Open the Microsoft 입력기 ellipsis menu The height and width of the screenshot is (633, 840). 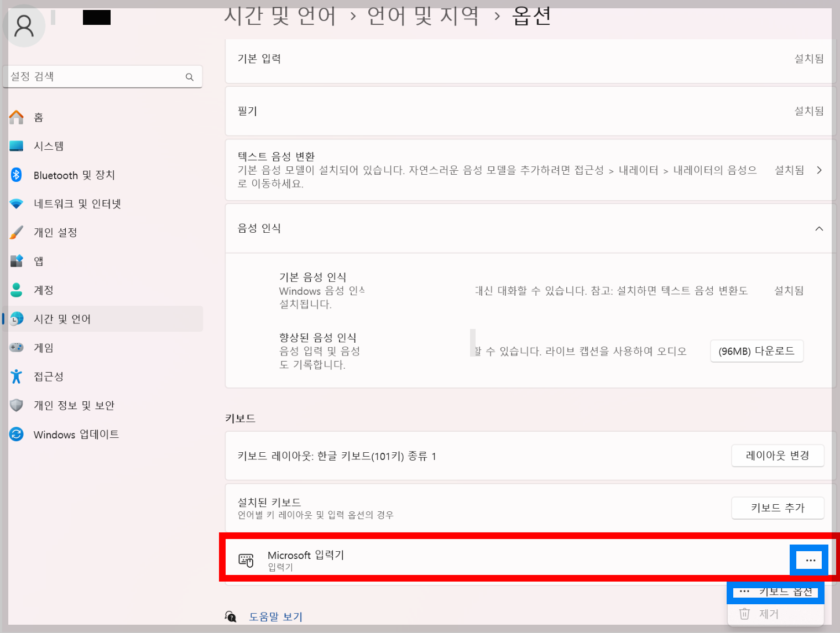pos(808,559)
